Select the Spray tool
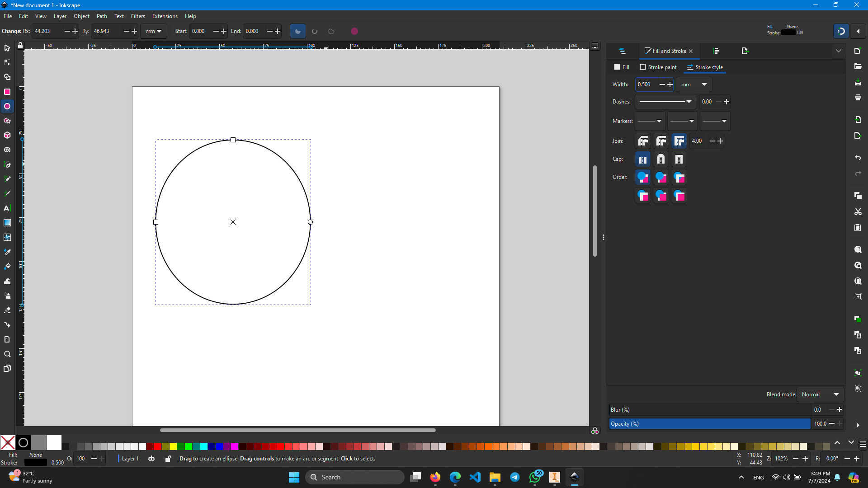This screenshot has height=488, width=868. click(x=7, y=296)
